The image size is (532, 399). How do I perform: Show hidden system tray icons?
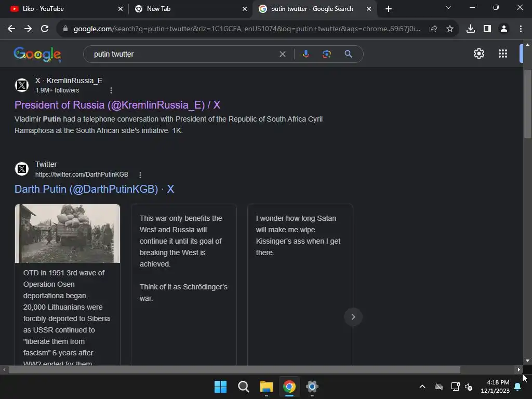tap(422, 387)
